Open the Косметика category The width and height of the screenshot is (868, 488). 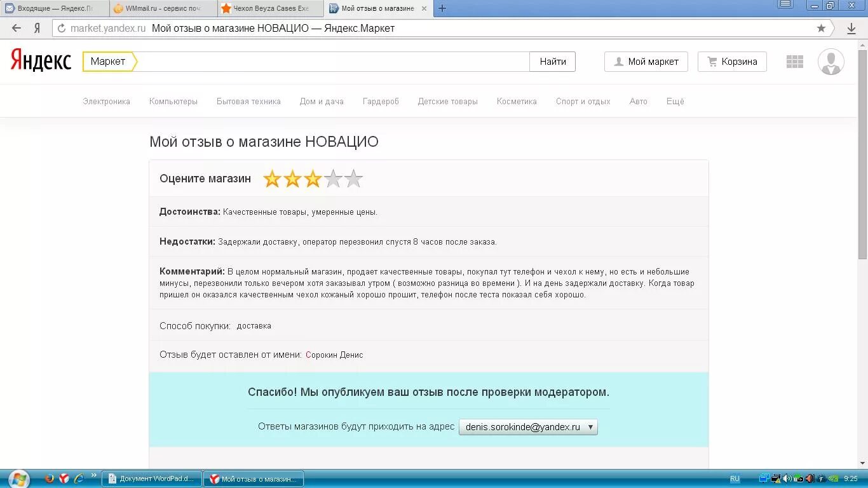coord(517,102)
